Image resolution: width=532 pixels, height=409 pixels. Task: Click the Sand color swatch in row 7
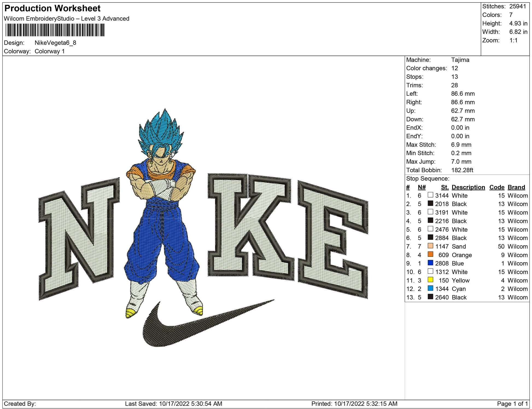pos(430,246)
